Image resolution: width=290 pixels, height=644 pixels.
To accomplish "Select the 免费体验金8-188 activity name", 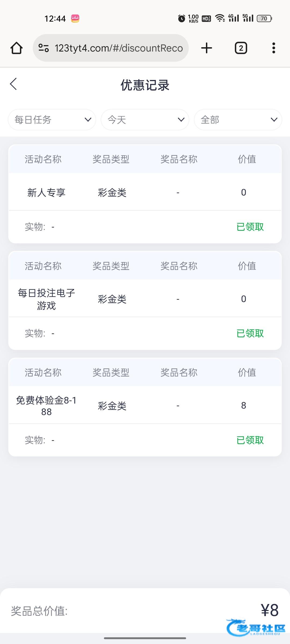I will point(46,406).
